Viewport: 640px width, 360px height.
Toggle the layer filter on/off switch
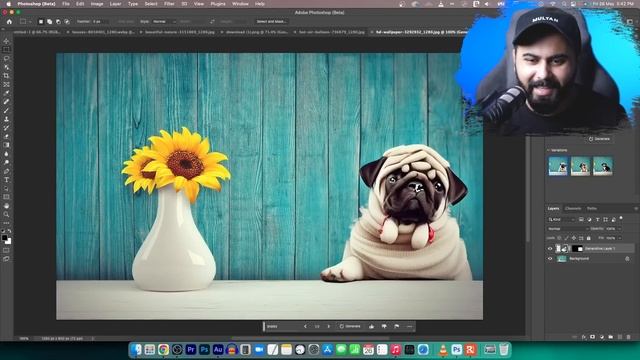tap(621, 219)
